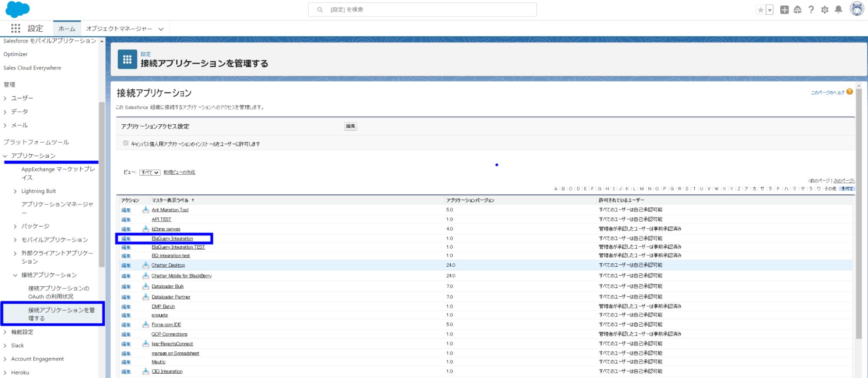This screenshot has width=868, height=378.
Task: Click the Salesforce cloud logo
Action: (x=17, y=9)
